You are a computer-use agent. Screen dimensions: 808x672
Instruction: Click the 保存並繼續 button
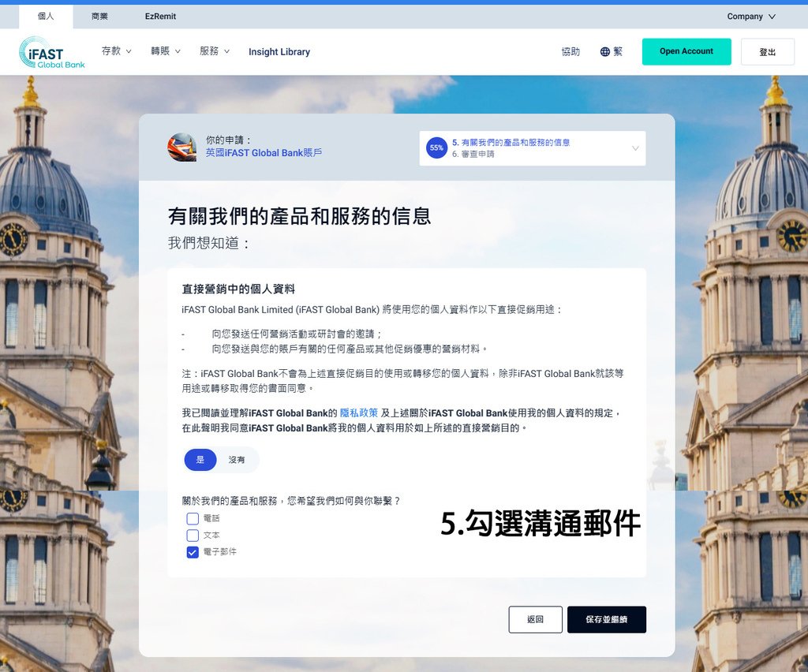coord(607,619)
